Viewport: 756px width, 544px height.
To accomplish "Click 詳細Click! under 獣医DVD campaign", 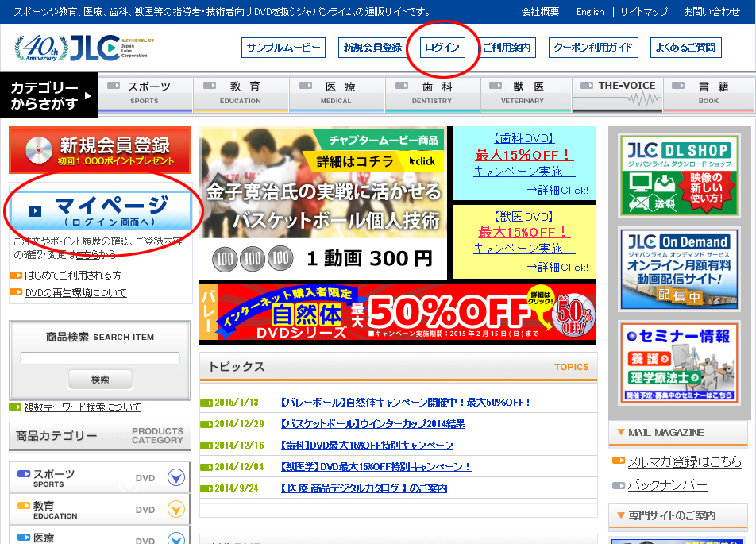I will (x=557, y=267).
